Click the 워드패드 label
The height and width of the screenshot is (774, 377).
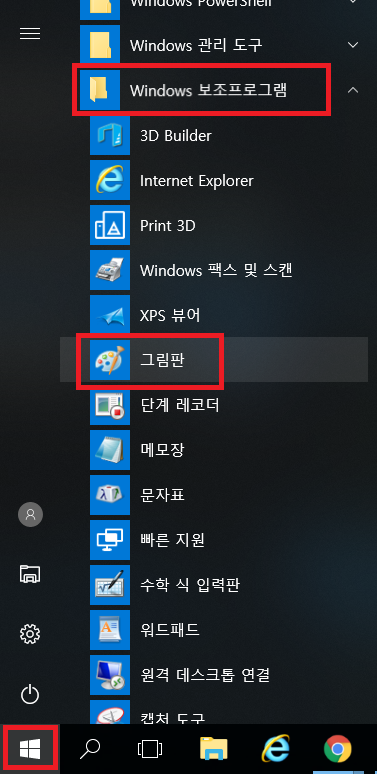point(170,629)
